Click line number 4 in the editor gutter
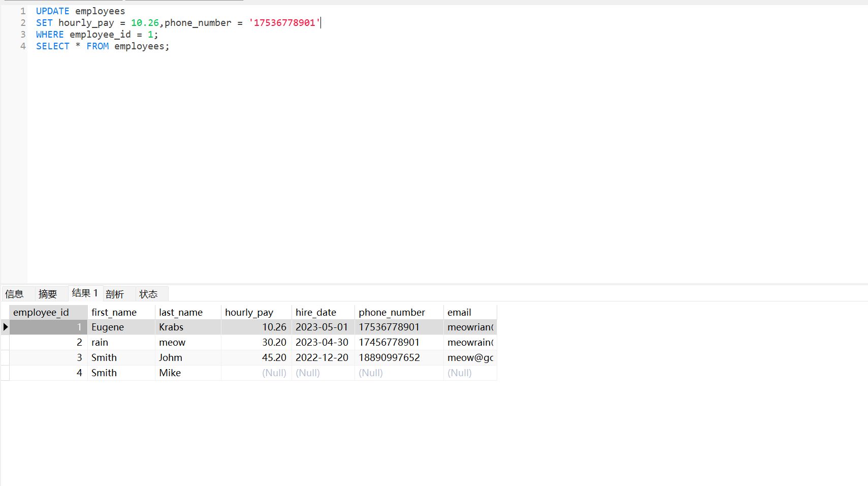Viewport: 868px width, 486px height. pyautogui.click(x=23, y=46)
